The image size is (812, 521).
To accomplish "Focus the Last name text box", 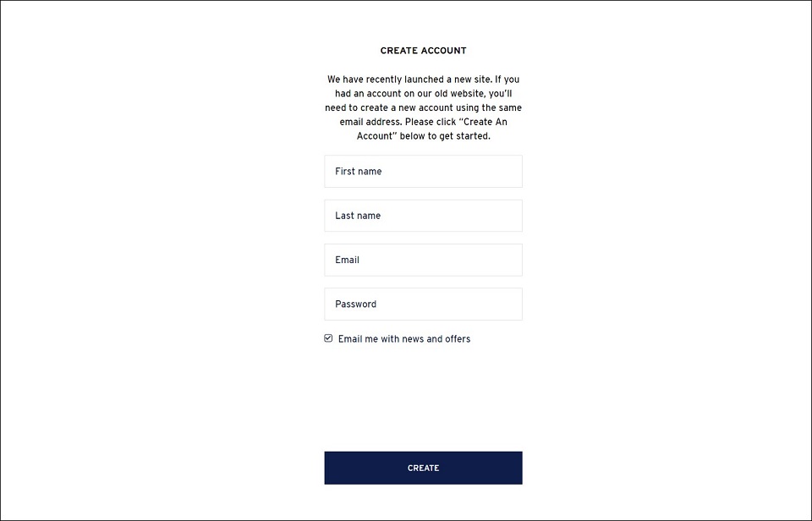I will 423,216.
